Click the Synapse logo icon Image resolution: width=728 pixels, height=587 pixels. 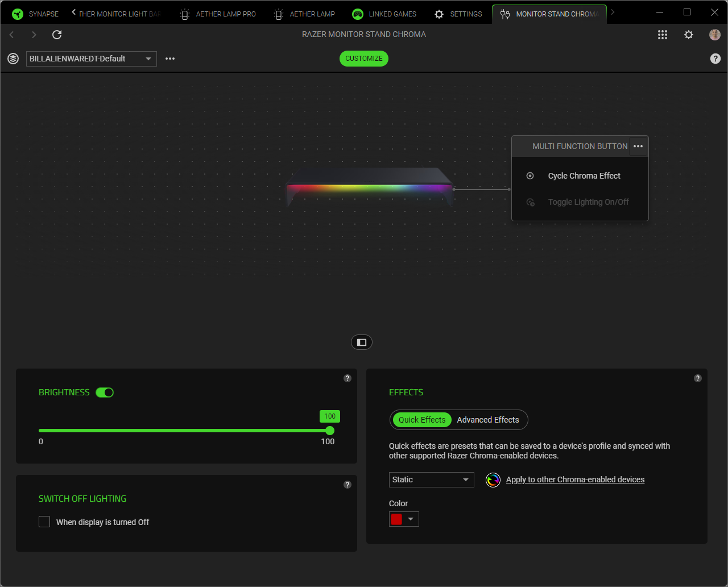point(18,14)
